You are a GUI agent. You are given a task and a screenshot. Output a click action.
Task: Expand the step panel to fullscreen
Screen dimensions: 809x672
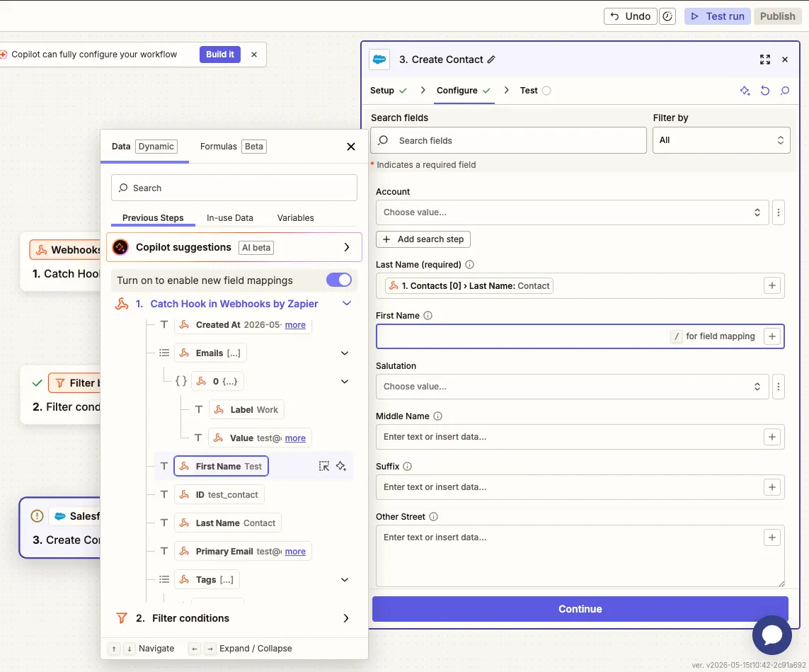764,59
